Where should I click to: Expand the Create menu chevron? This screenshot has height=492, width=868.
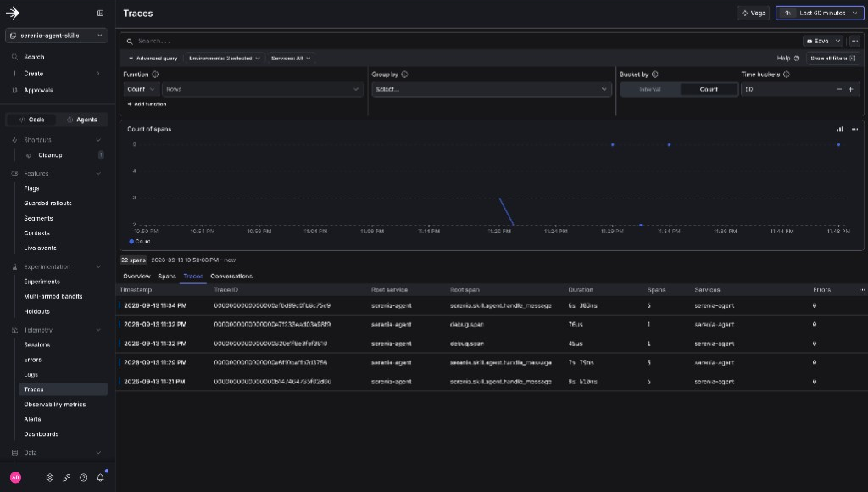tap(98, 74)
